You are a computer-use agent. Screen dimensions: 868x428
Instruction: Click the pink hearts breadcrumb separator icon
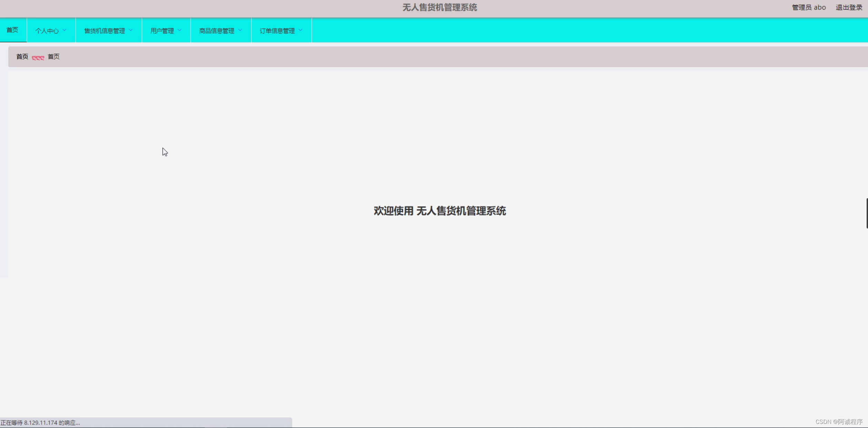point(38,58)
